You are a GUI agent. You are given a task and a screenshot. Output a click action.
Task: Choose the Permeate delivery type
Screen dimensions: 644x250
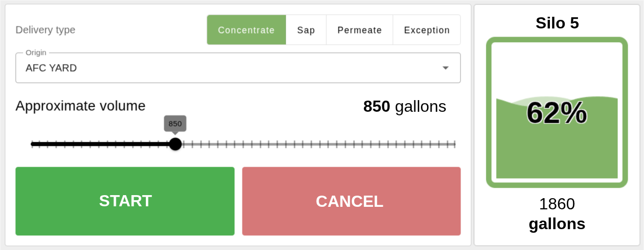359,30
